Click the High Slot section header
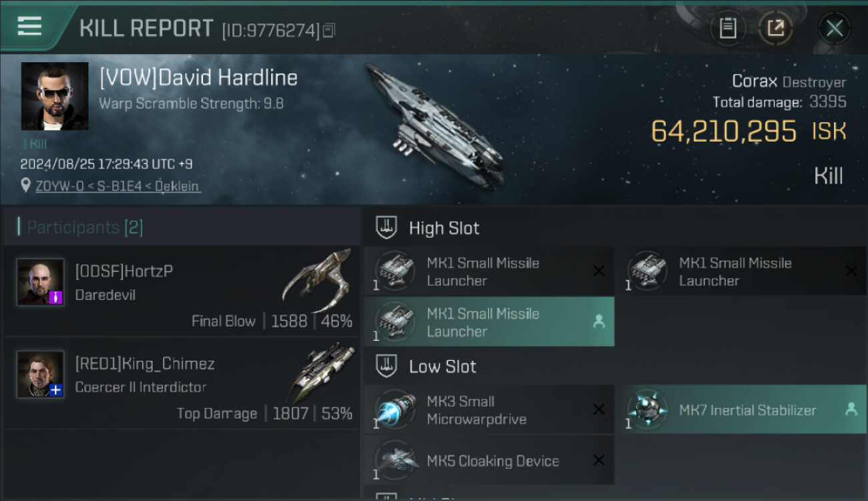This screenshot has width=868, height=501. pyautogui.click(x=444, y=228)
